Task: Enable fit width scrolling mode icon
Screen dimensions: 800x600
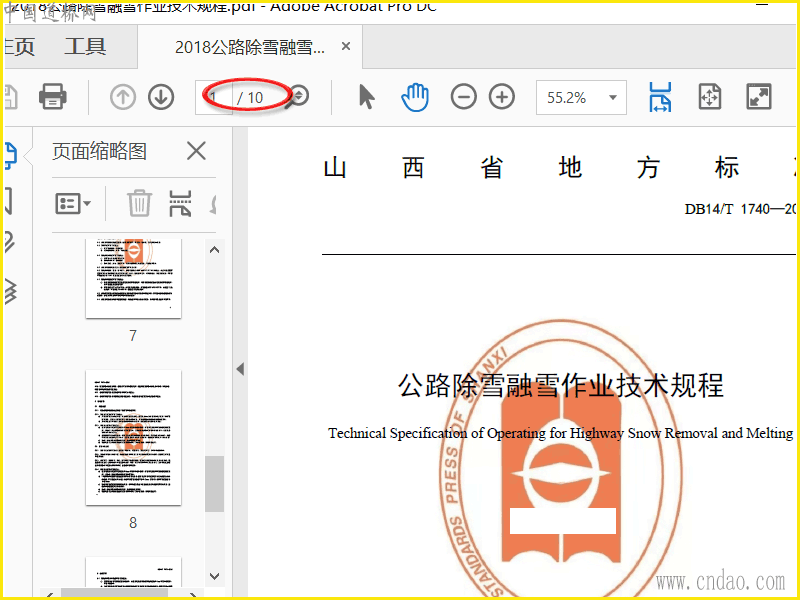Action: (660, 97)
